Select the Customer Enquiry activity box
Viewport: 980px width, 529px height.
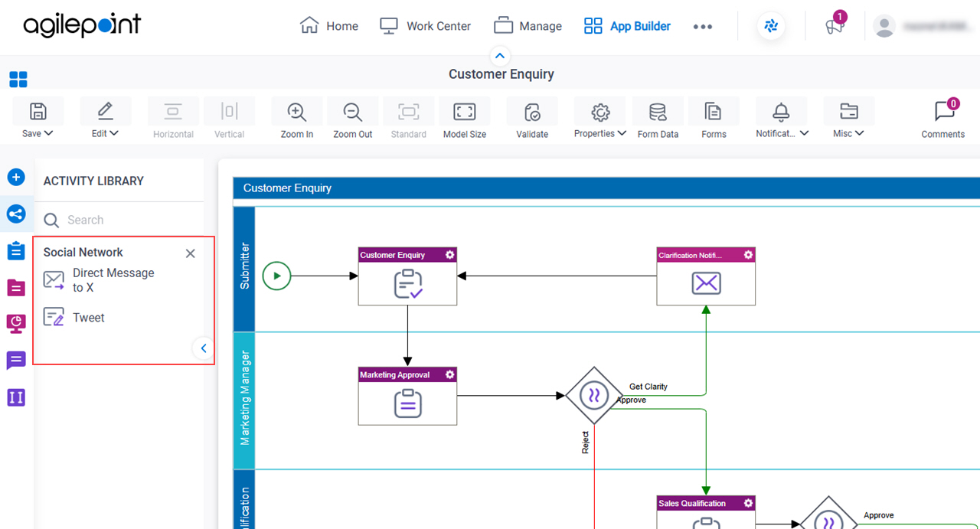tap(407, 276)
